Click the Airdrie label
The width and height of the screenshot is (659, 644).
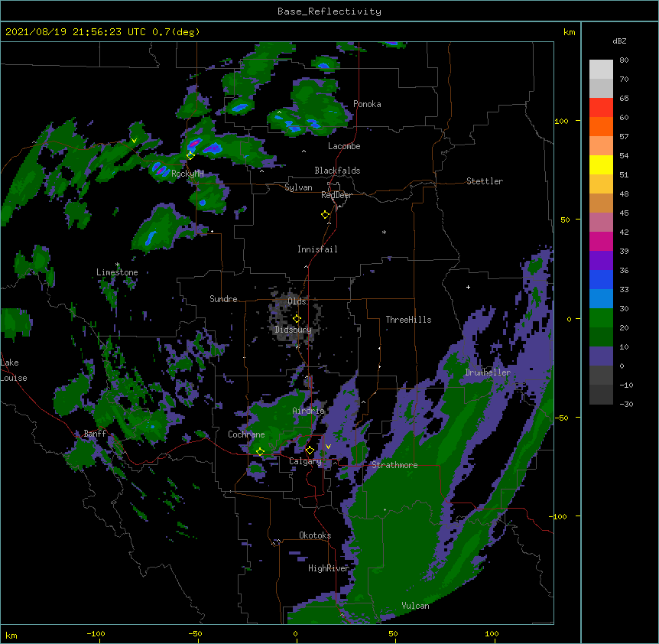pos(309,411)
